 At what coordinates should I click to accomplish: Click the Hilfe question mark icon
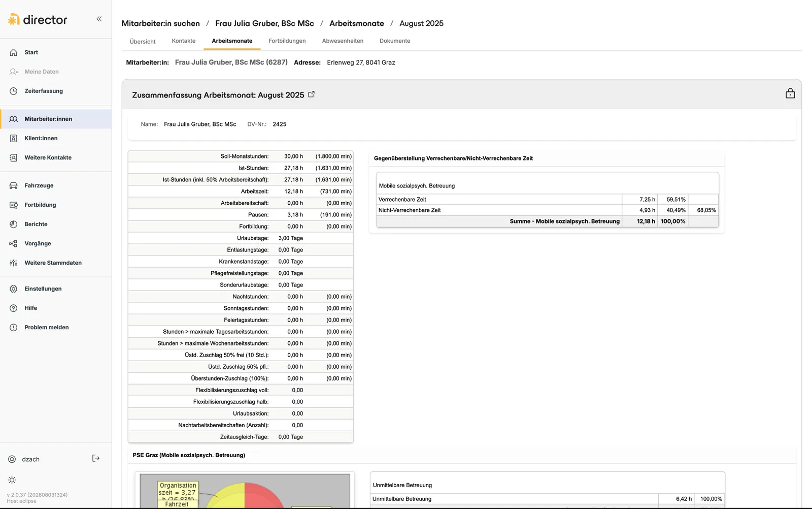(x=14, y=308)
